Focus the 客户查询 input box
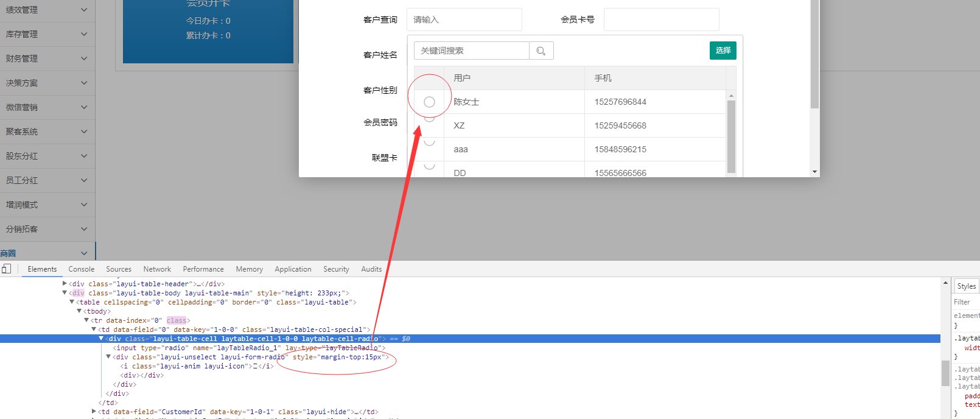The width and height of the screenshot is (980, 419). click(x=464, y=19)
